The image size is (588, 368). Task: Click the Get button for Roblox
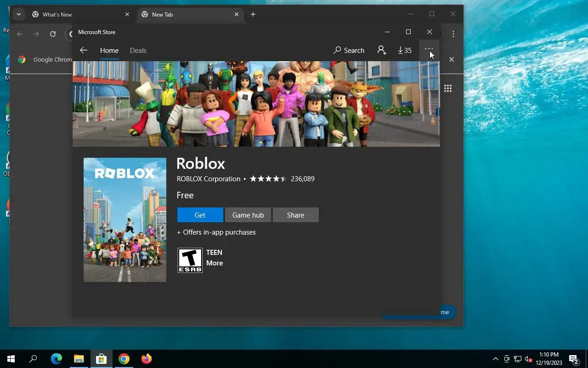coord(200,215)
